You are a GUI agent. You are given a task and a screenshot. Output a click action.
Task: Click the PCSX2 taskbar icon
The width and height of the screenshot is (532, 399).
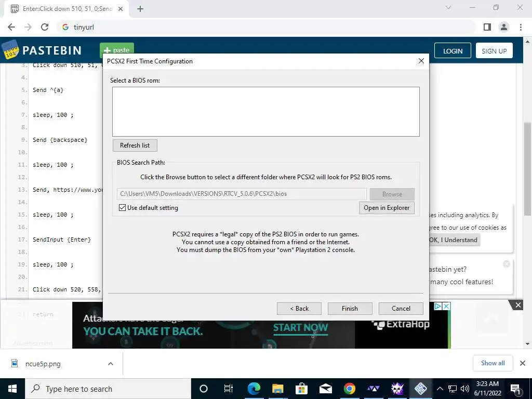421,389
